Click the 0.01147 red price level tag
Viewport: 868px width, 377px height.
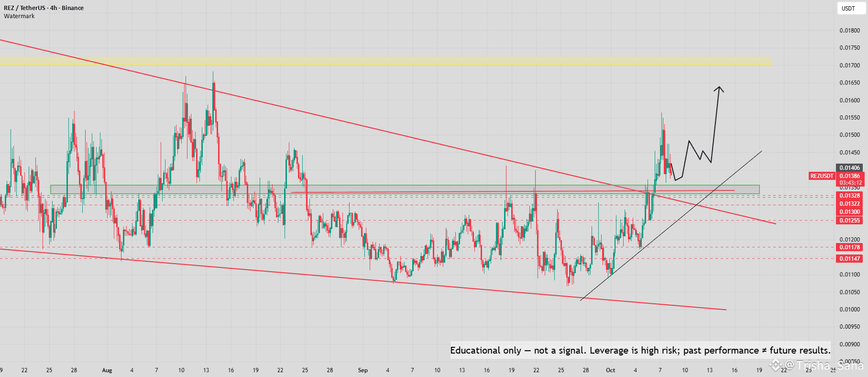[850, 259]
